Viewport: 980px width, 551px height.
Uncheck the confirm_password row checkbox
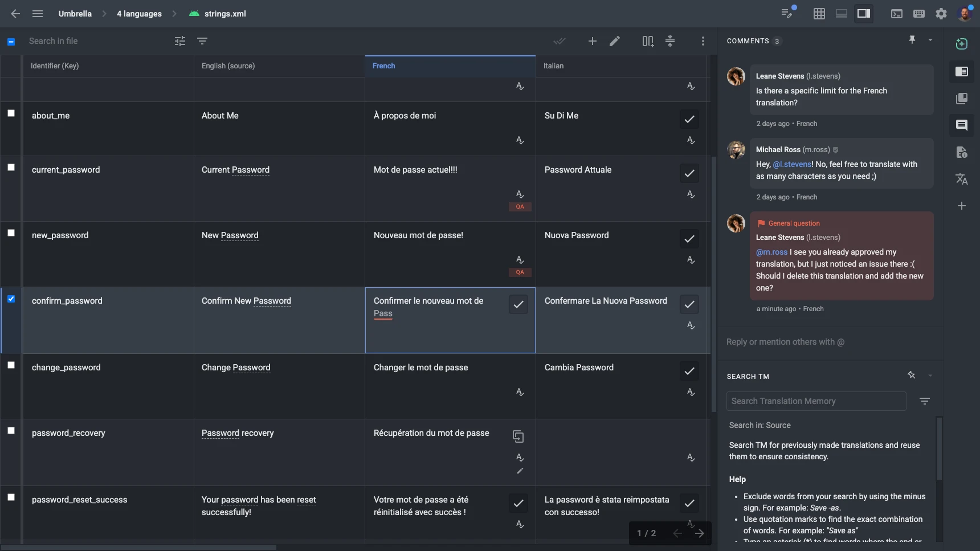tap(11, 299)
